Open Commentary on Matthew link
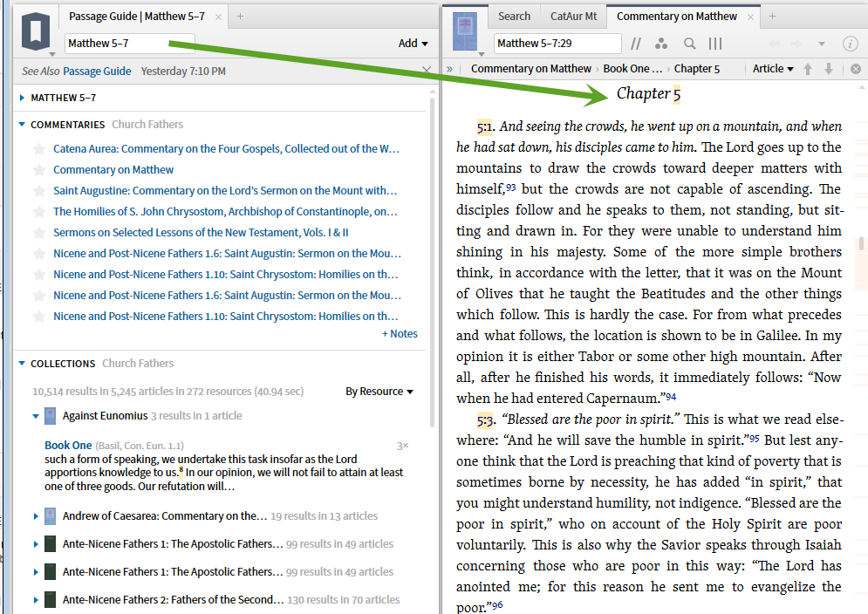 pyautogui.click(x=113, y=170)
